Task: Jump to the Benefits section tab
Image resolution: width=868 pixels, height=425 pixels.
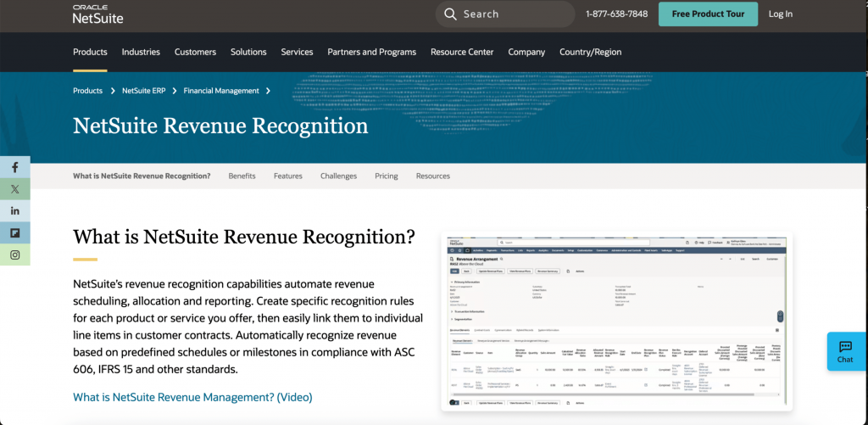Action: coord(242,176)
